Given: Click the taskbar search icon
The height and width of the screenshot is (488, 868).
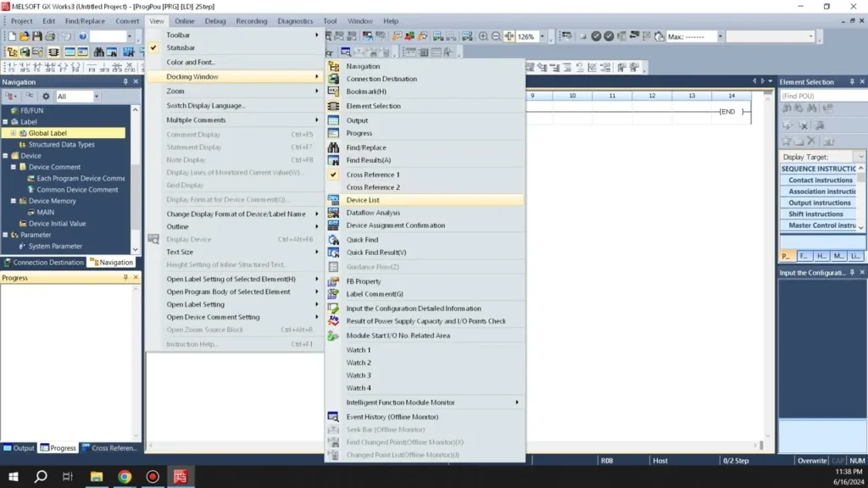Looking at the screenshot, I should click(x=41, y=476).
